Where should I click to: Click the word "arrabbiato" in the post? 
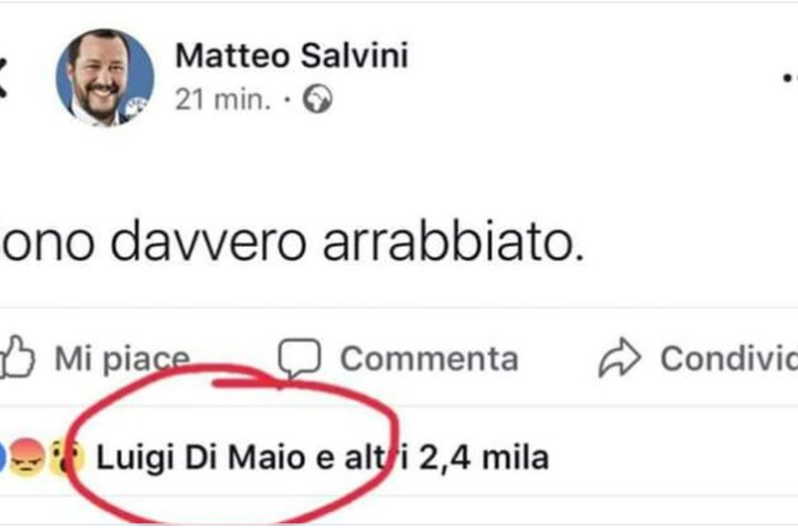[x=453, y=243]
